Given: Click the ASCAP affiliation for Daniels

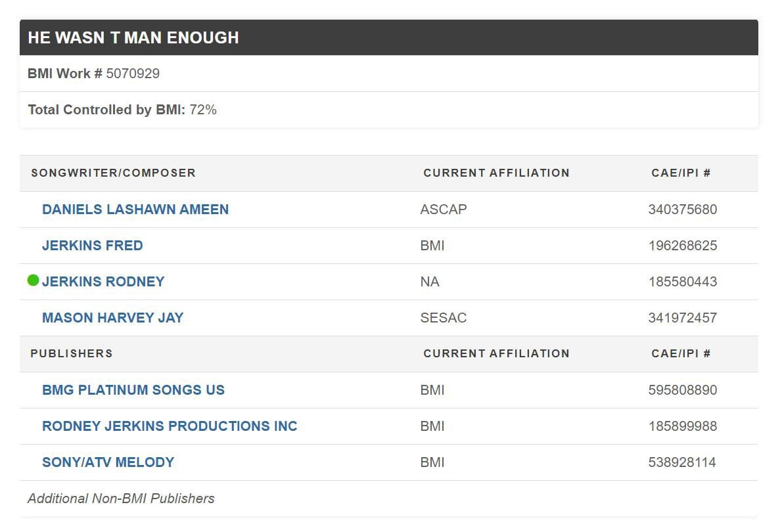Looking at the screenshot, I should coord(444,210).
